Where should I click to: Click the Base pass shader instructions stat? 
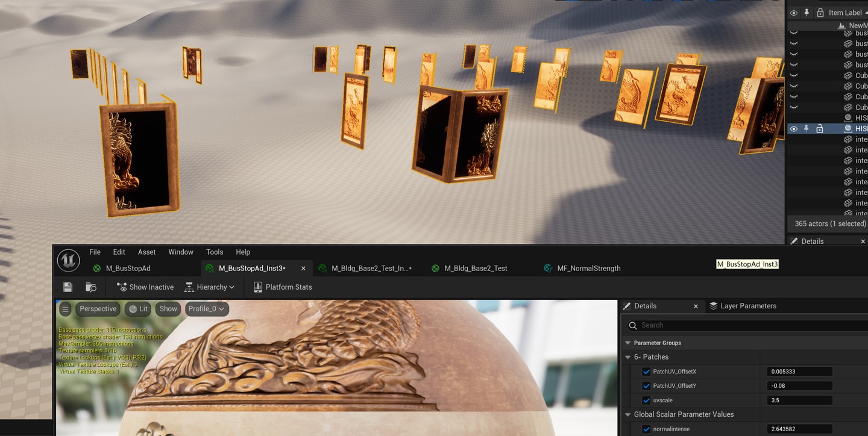coord(102,330)
